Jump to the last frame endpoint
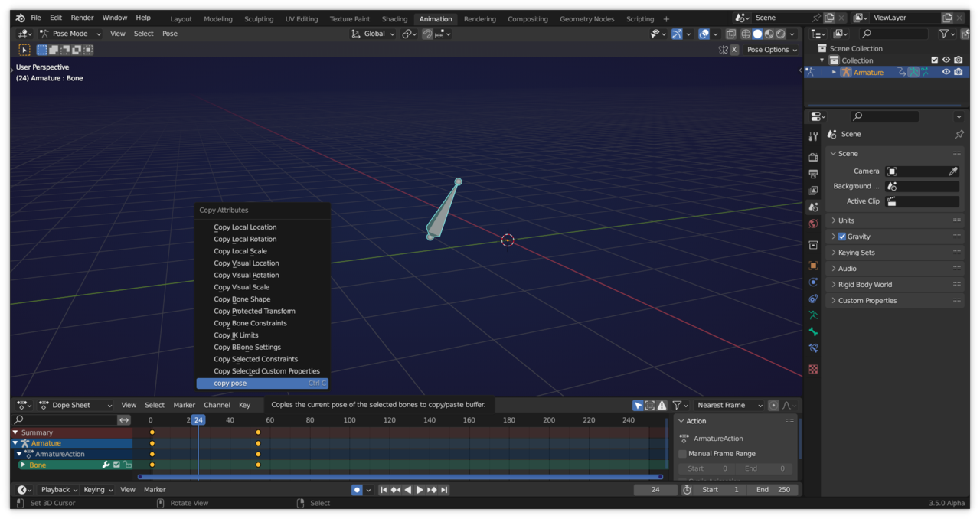This screenshot has width=980, height=519. pyautogui.click(x=444, y=490)
